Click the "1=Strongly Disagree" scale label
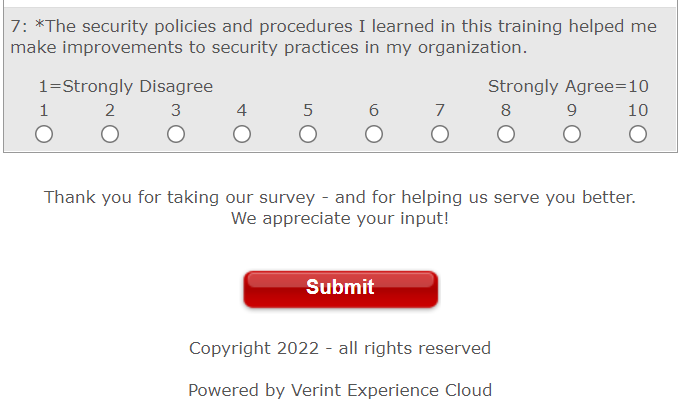Image resolution: width=689 pixels, height=410 pixels. point(126,87)
